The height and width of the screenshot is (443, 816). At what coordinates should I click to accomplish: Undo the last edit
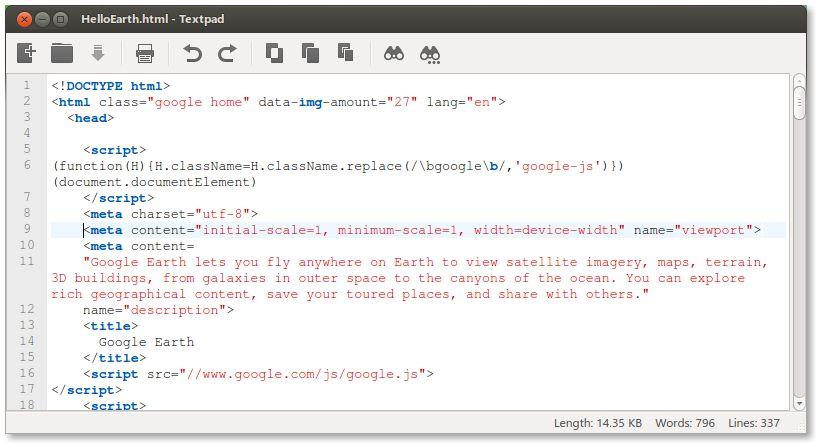click(192, 53)
